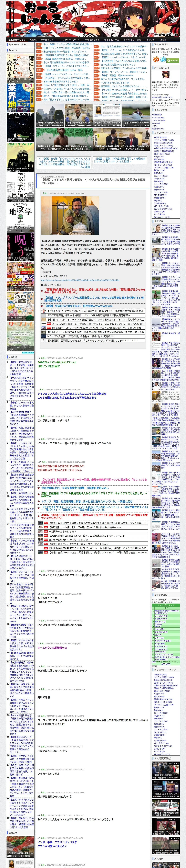Select ワロタあんてな in the nav bar

[x=92, y=40]
